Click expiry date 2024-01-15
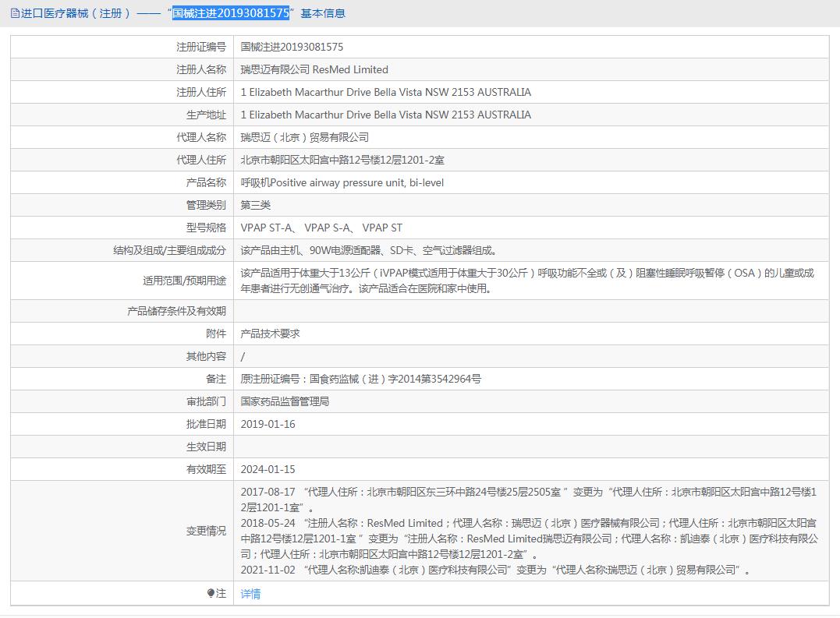The image size is (840, 618). click(x=268, y=469)
